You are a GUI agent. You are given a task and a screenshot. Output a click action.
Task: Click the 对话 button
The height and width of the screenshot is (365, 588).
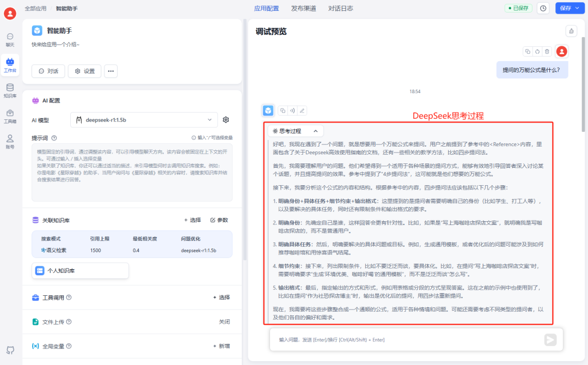click(x=48, y=71)
